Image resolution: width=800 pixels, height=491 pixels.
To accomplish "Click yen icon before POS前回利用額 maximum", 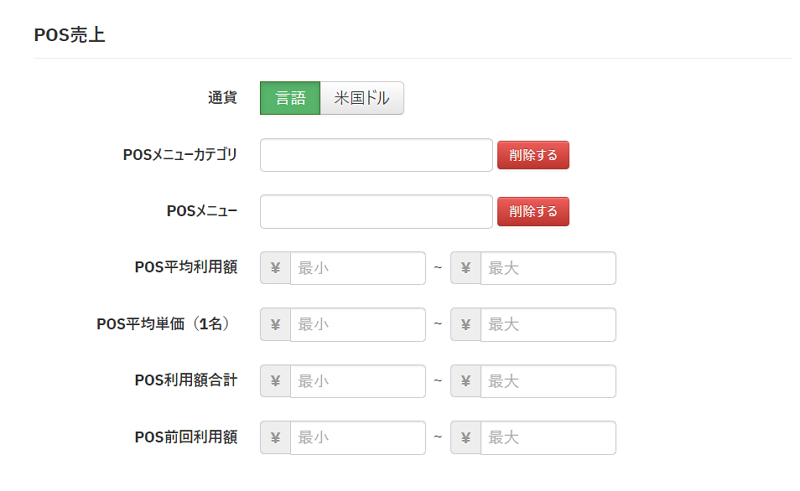I will pyautogui.click(x=466, y=437).
